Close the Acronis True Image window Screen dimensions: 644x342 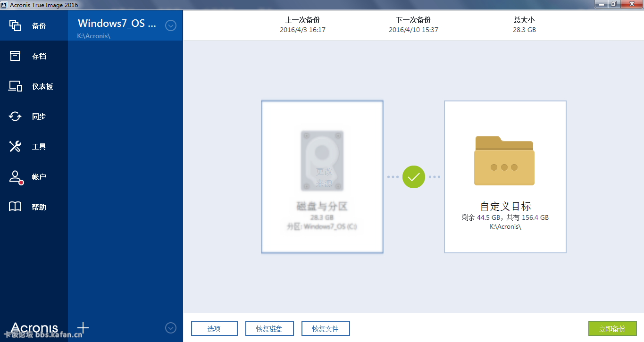tap(631, 4)
